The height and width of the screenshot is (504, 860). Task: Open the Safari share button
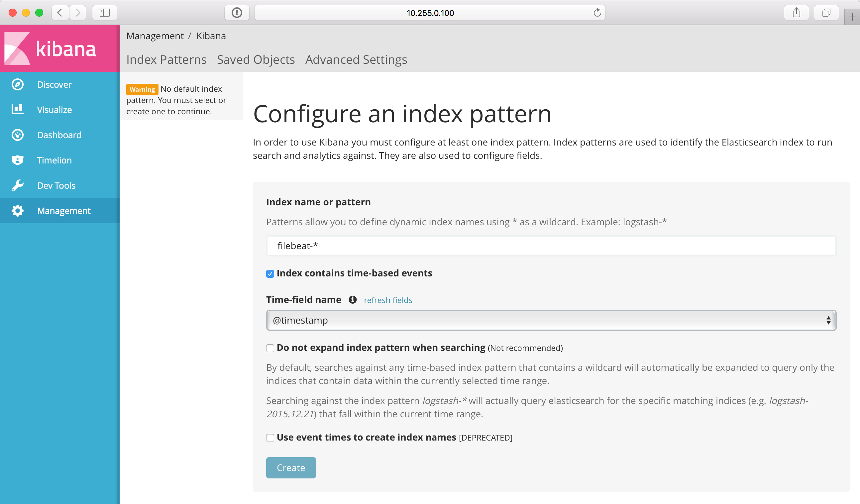tap(796, 13)
